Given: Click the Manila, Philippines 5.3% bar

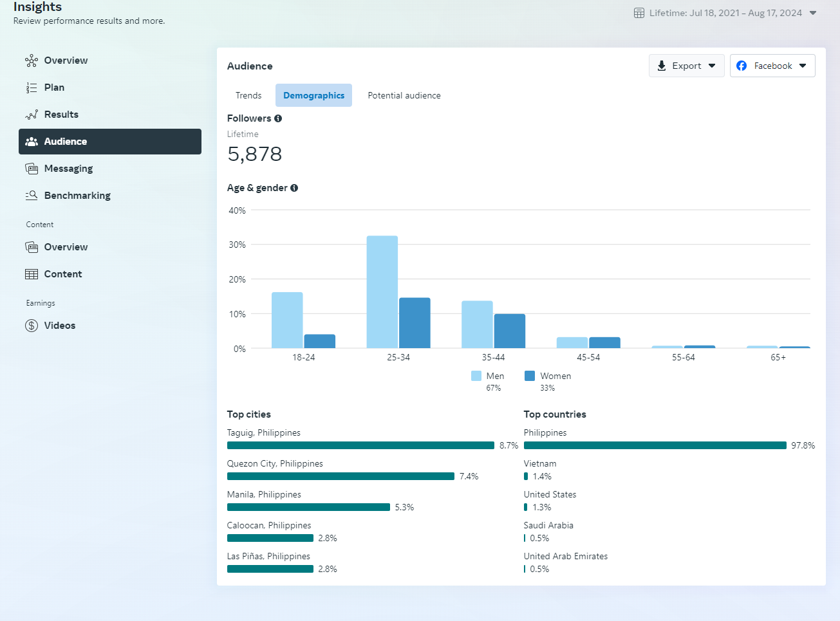Looking at the screenshot, I should [x=308, y=507].
